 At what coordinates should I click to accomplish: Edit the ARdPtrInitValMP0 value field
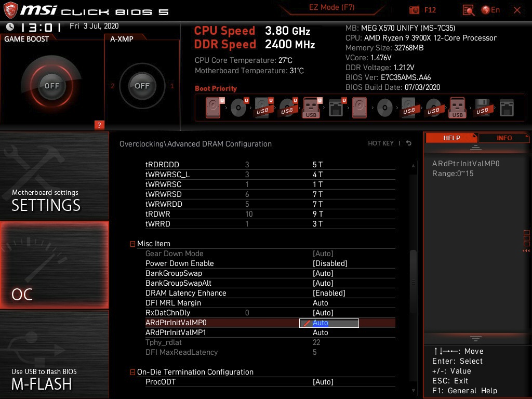coord(329,323)
